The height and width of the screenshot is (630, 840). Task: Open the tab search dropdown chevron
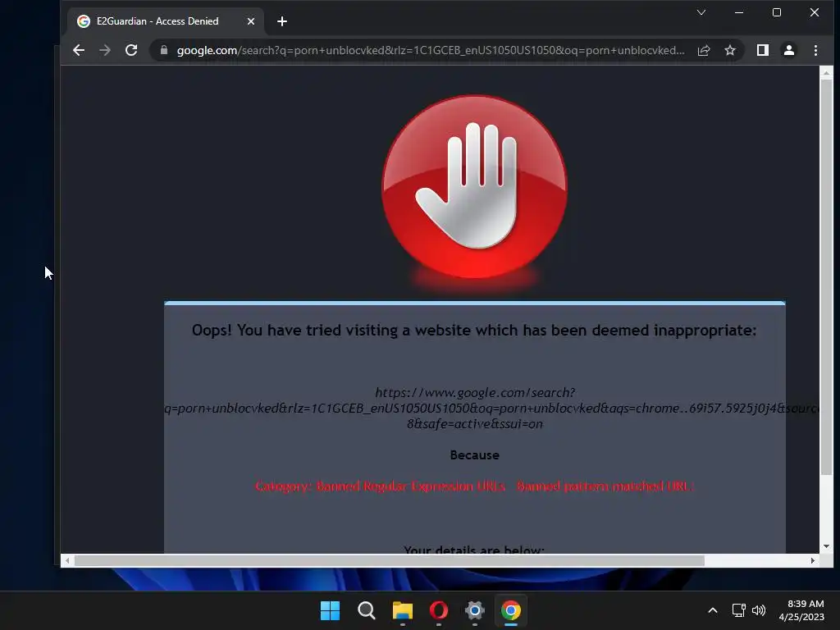701,12
